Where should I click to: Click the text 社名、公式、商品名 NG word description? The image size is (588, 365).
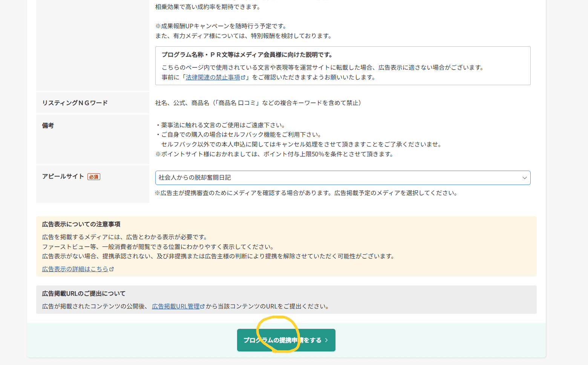tap(259, 103)
